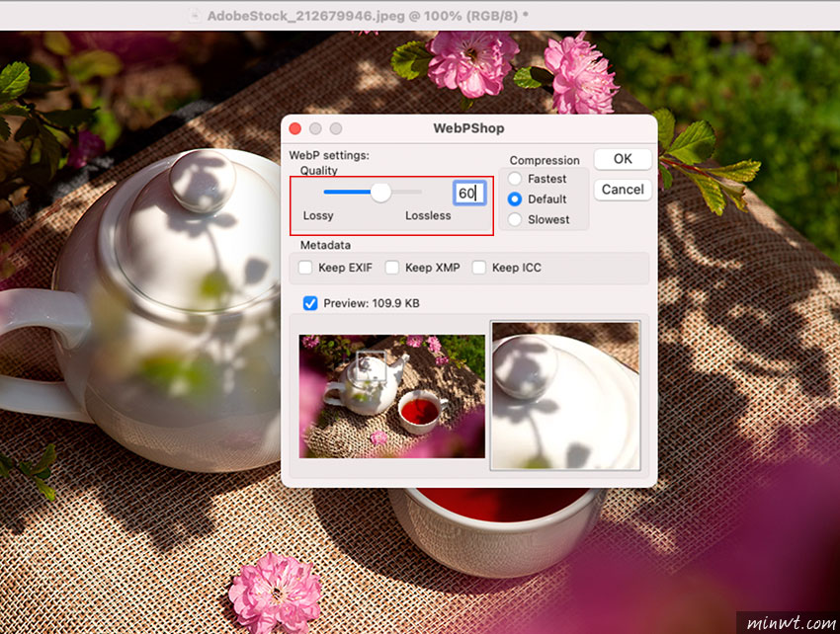Cancel the WebPShop dialog
Image resolution: width=840 pixels, height=634 pixels.
pyautogui.click(x=623, y=190)
